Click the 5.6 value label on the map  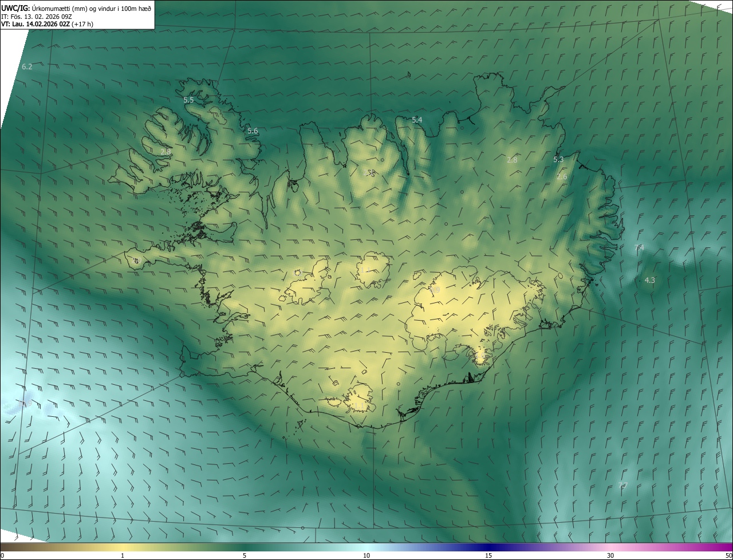pos(253,131)
